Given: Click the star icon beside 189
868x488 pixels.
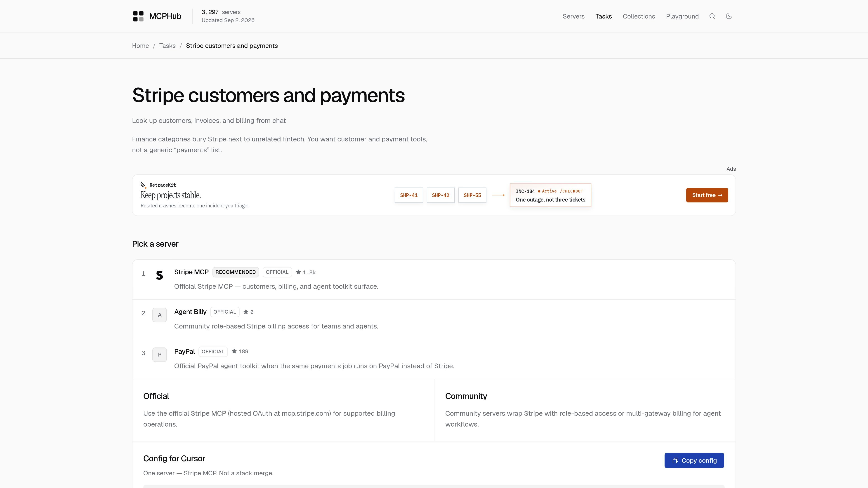Looking at the screenshot, I should [x=234, y=351].
